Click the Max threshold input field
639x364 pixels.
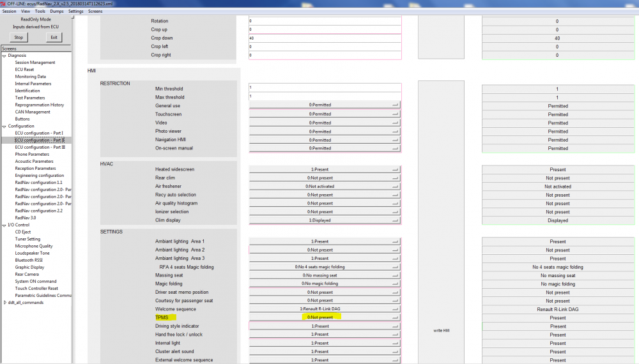325,96
